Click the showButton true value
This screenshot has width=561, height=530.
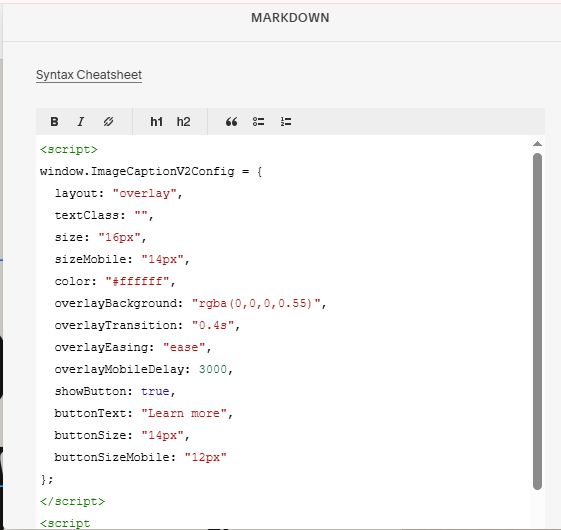[155, 391]
